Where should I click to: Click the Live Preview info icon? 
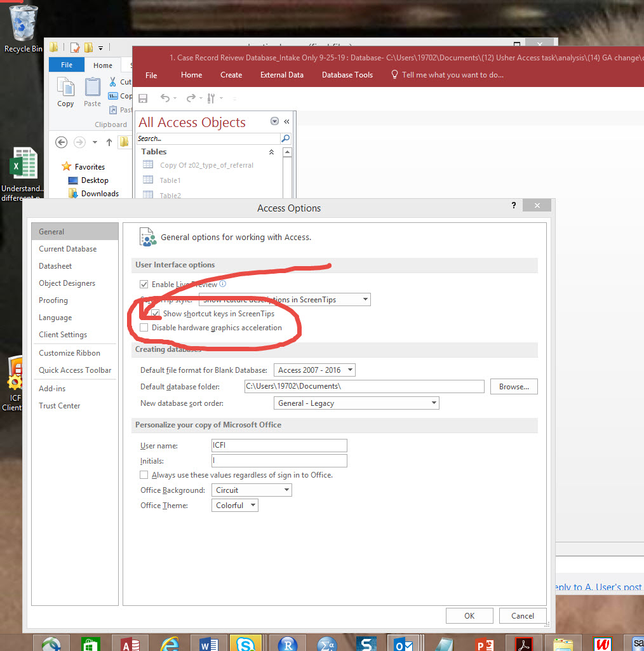(222, 283)
